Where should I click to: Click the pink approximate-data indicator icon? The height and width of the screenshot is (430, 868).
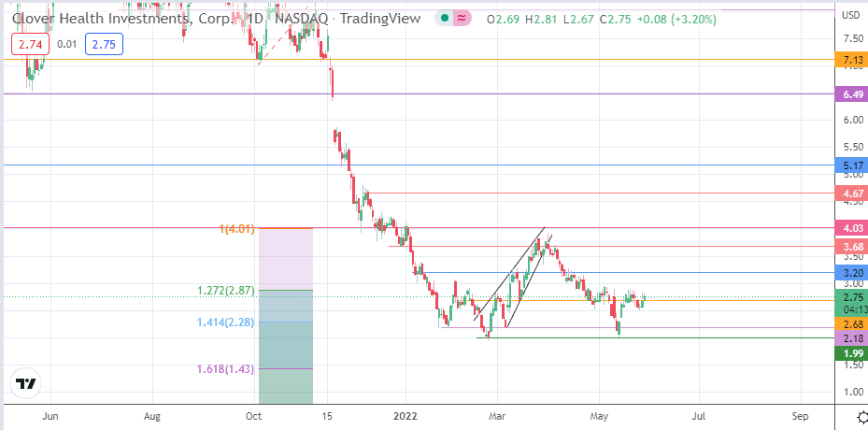click(x=462, y=19)
